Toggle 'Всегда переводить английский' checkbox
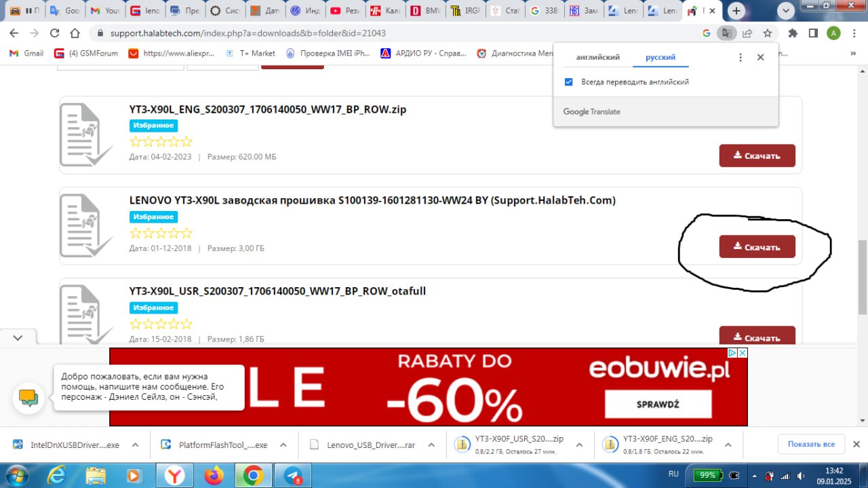This screenshot has height=488, width=868. pos(569,82)
